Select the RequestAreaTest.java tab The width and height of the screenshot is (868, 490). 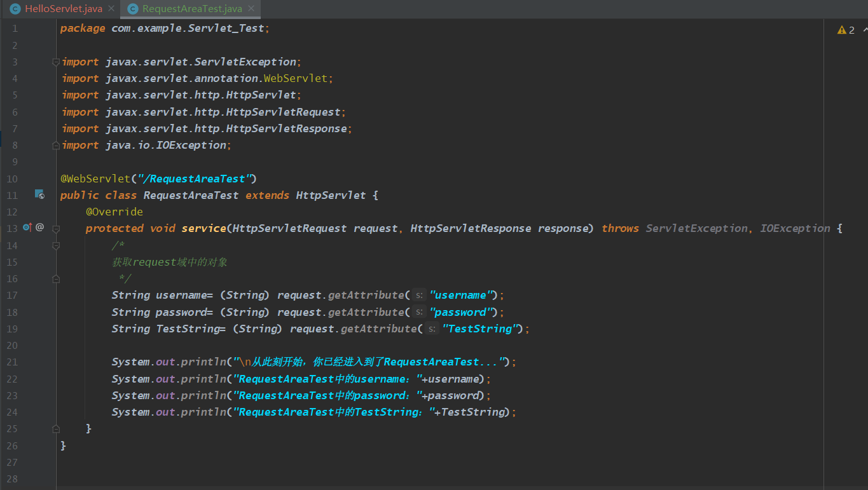[191, 9]
